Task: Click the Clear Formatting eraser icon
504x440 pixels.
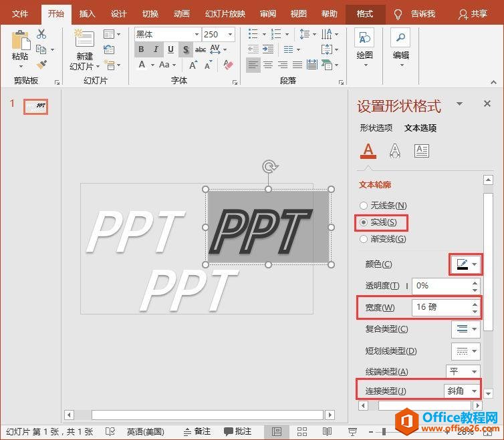Action: [229, 65]
